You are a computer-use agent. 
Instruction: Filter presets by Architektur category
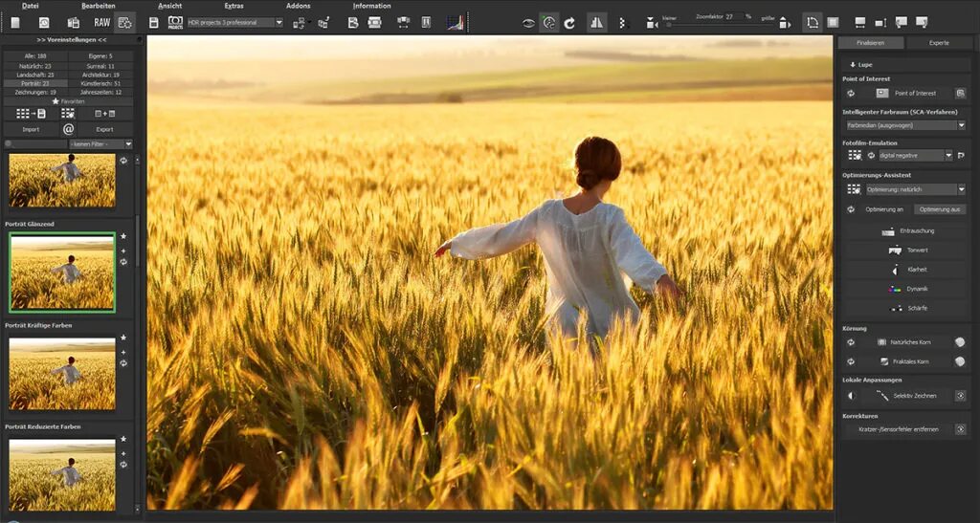[100, 75]
